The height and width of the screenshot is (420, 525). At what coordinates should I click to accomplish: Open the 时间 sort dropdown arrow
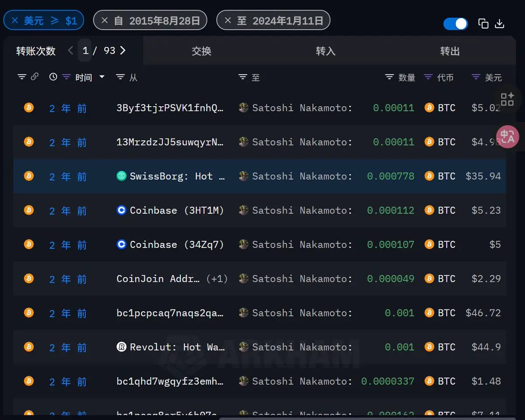[x=102, y=77]
